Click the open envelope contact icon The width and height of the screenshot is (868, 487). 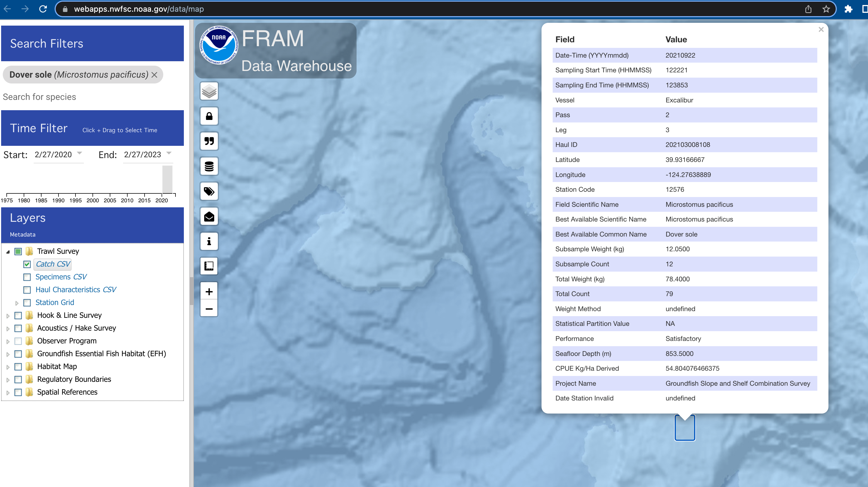tap(209, 216)
